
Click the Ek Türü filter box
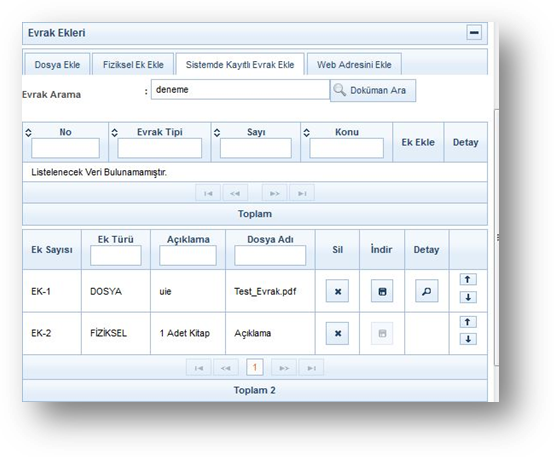click(116, 256)
